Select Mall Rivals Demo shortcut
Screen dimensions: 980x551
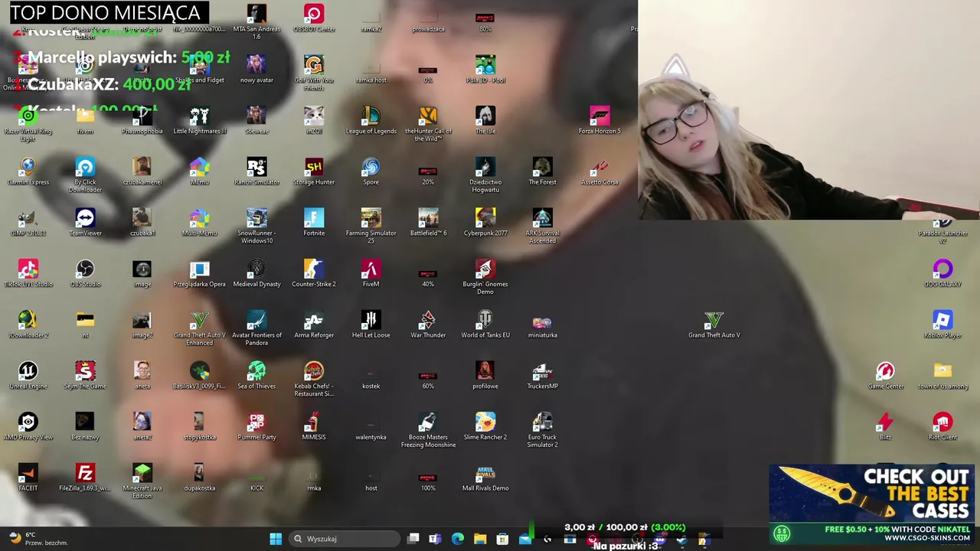pos(485,478)
